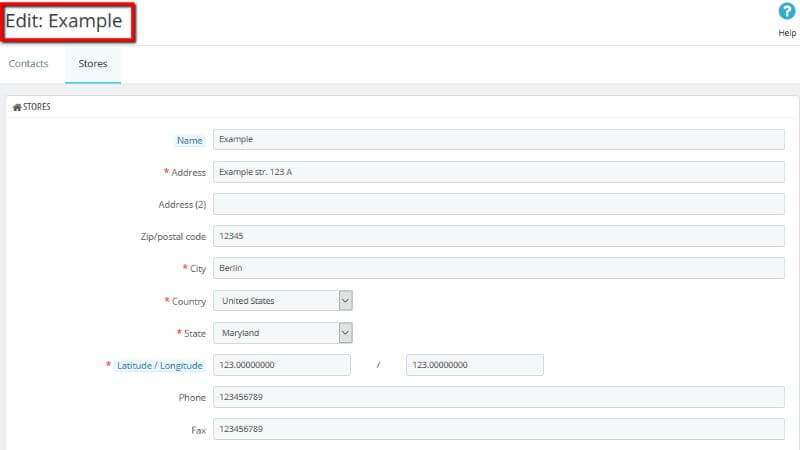Open the Country dropdown
The height and width of the screenshot is (450, 800).
tap(283, 301)
